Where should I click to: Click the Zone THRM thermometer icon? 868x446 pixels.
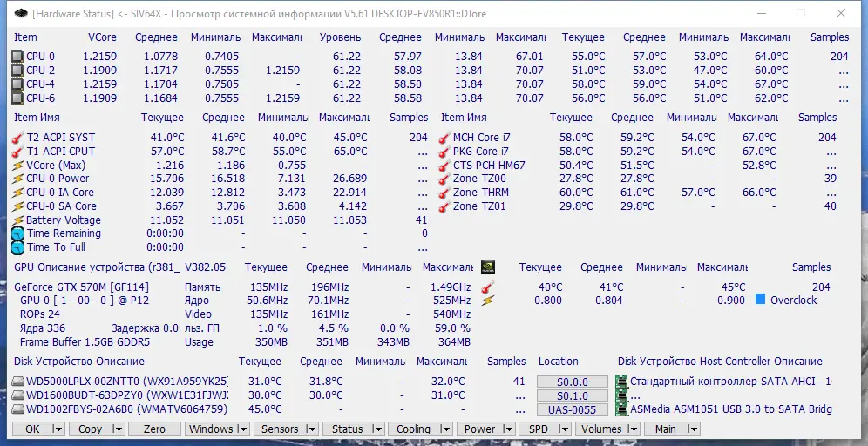click(444, 192)
